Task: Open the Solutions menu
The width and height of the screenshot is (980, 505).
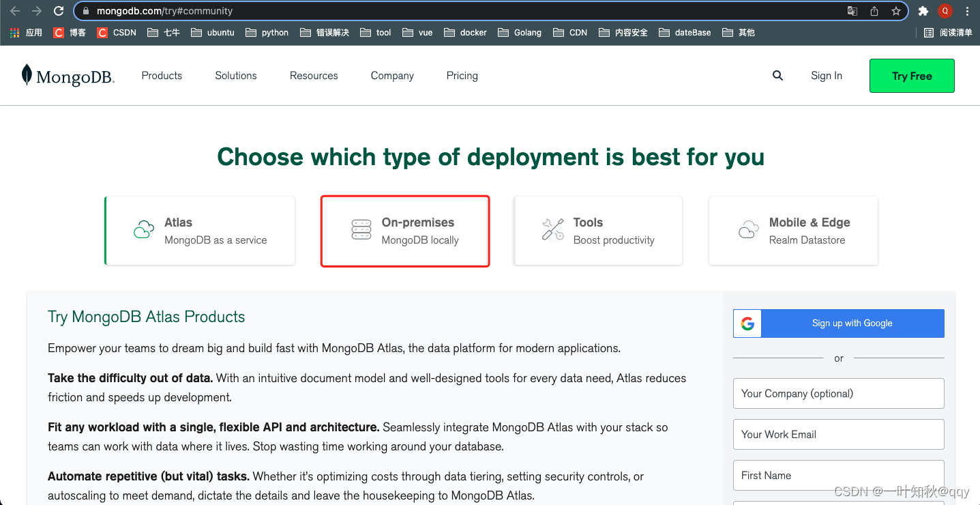Action: coord(236,76)
